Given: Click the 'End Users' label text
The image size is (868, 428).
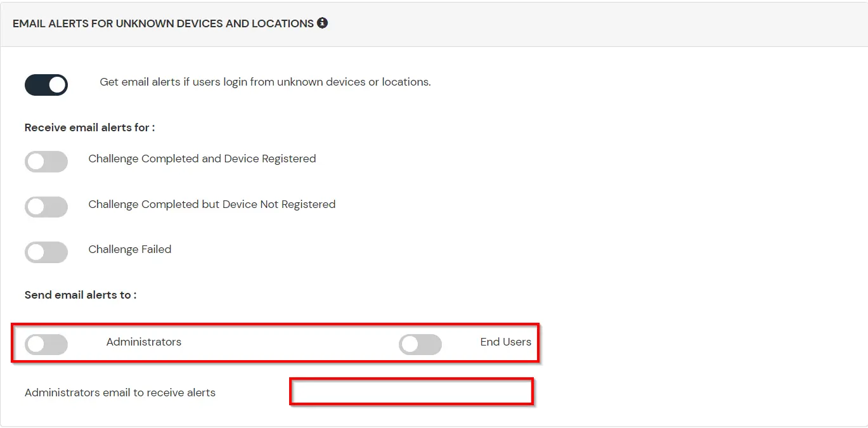Looking at the screenshot, I should 505,342.
